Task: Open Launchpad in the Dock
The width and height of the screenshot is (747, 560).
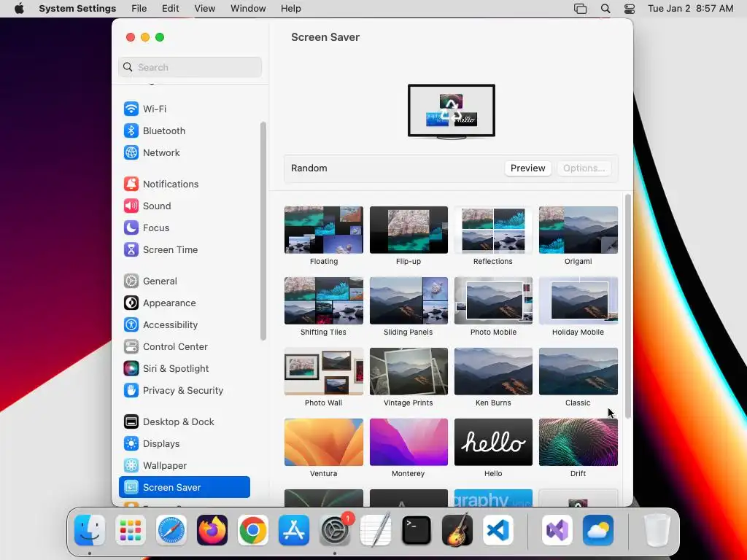Action: [131, 530]
